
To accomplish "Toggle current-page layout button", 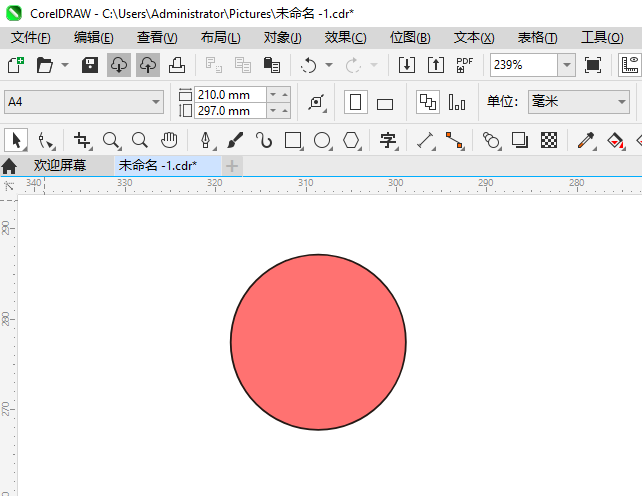I will click(457, 102).
